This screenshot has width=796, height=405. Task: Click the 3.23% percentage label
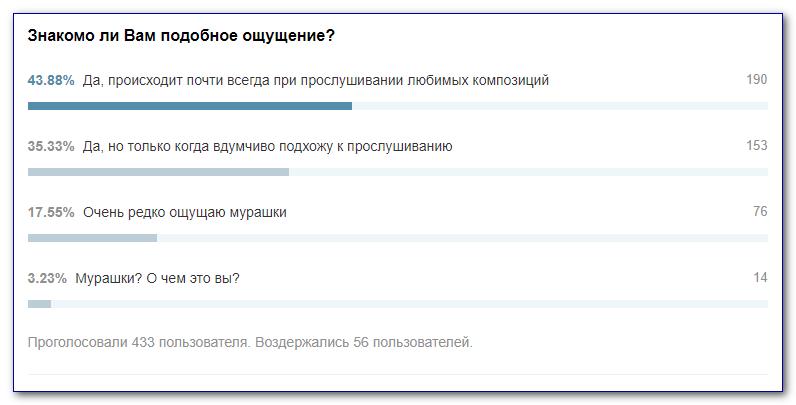tap(47, 278)
